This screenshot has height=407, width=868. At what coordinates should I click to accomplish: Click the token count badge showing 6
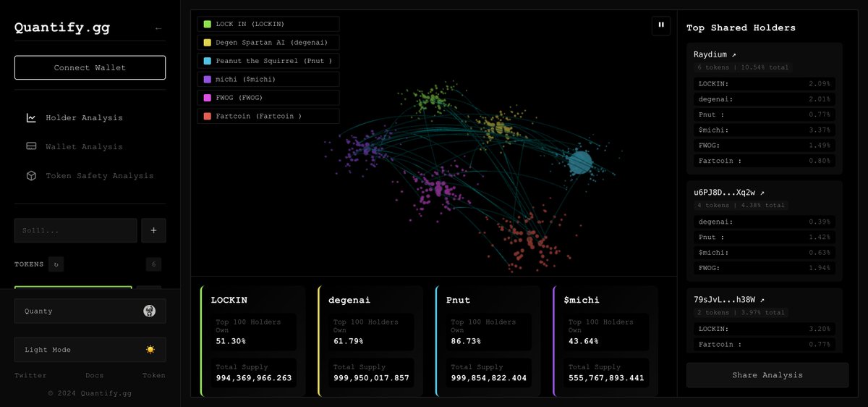(x=153, y=264)
